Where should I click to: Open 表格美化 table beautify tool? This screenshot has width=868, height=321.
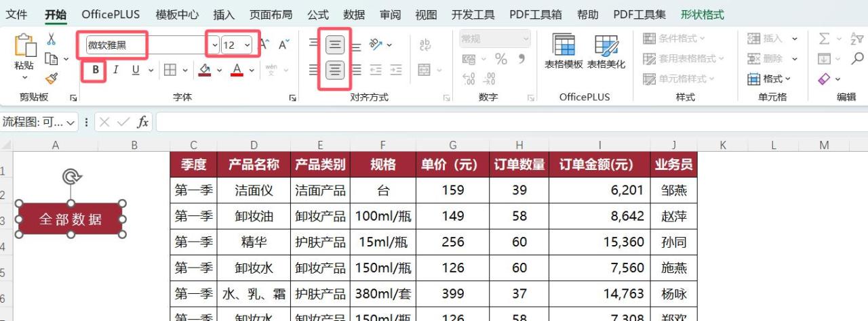pos(606,51)
